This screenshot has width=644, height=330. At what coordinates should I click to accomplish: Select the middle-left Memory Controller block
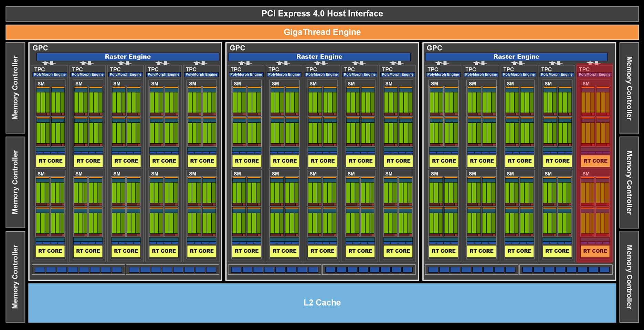15,182
